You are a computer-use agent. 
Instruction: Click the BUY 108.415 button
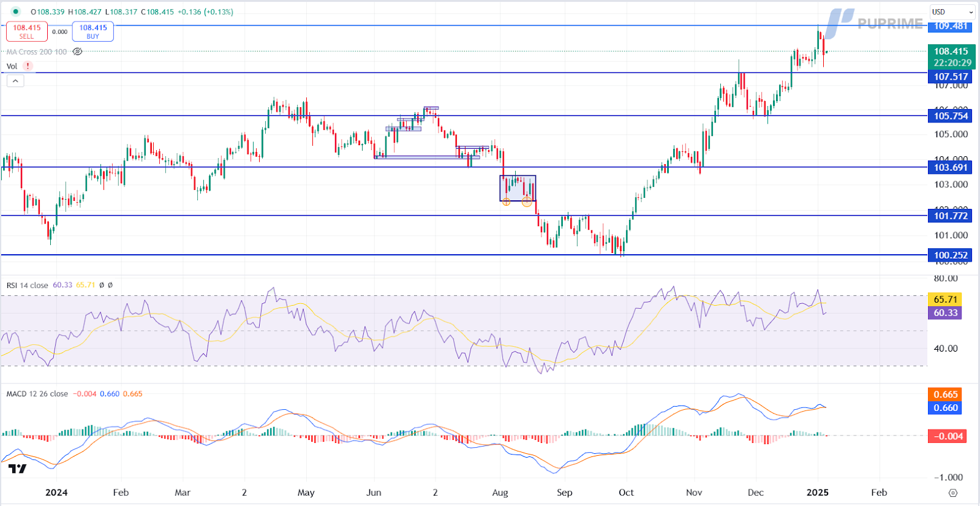pyautogui.click(x=93, y=32)
